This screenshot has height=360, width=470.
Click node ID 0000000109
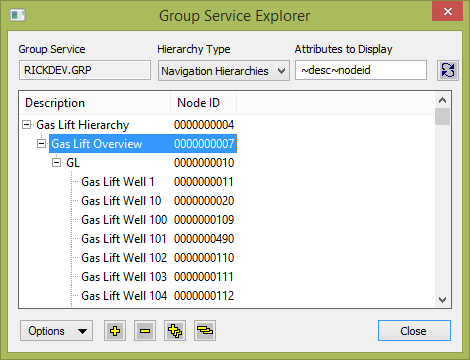[204, 220]
